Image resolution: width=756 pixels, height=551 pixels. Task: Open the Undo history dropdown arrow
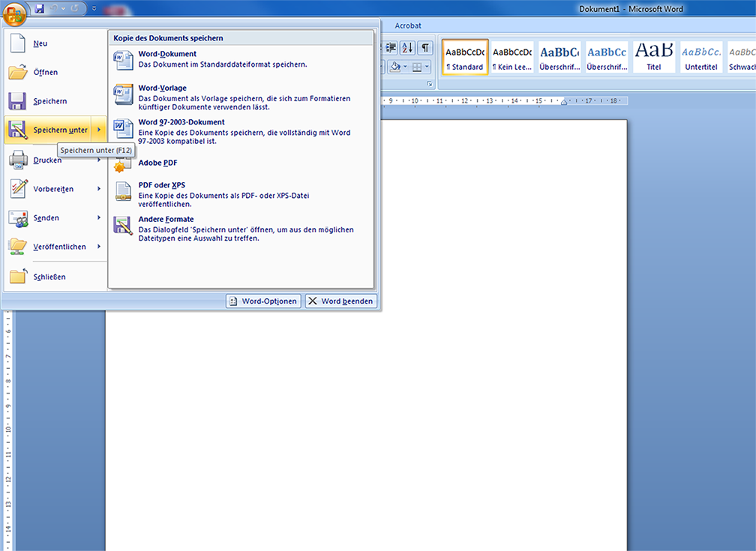click(x=63, y=9)
